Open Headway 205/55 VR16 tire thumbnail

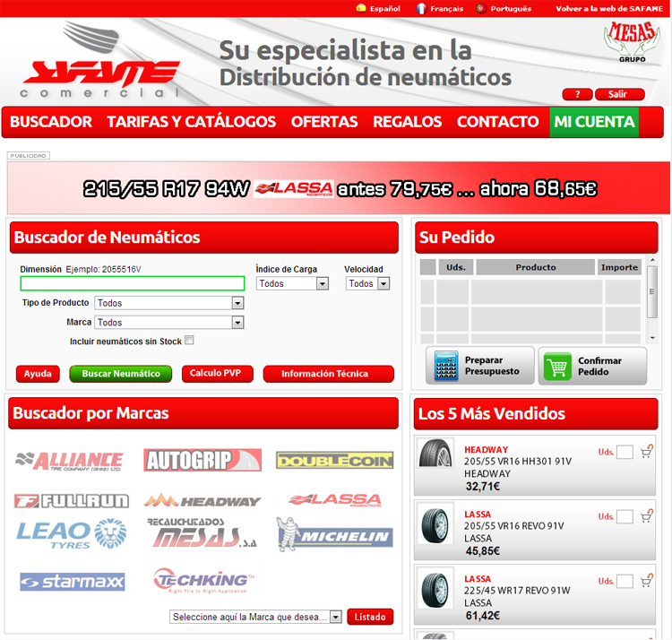pyautogui.click(x=435, y=453)
